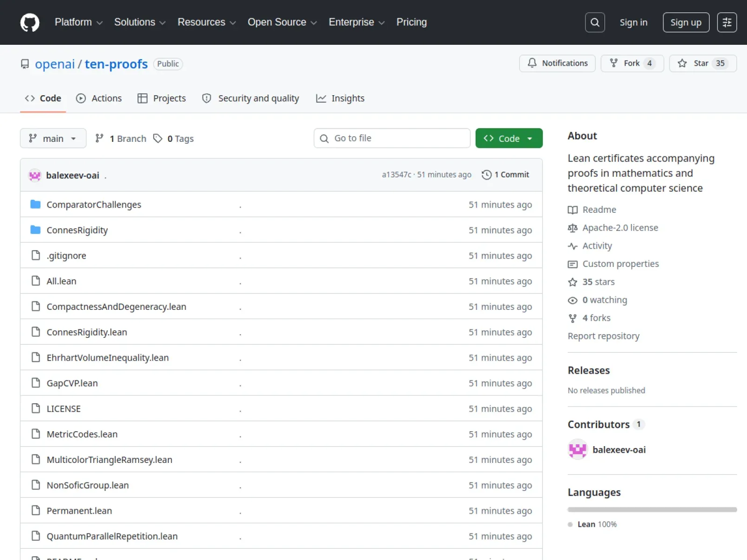Click the branch icon beside 1 Branch
Image resolution: width=747 pixels, height=560 pixels.
point(99,138)
